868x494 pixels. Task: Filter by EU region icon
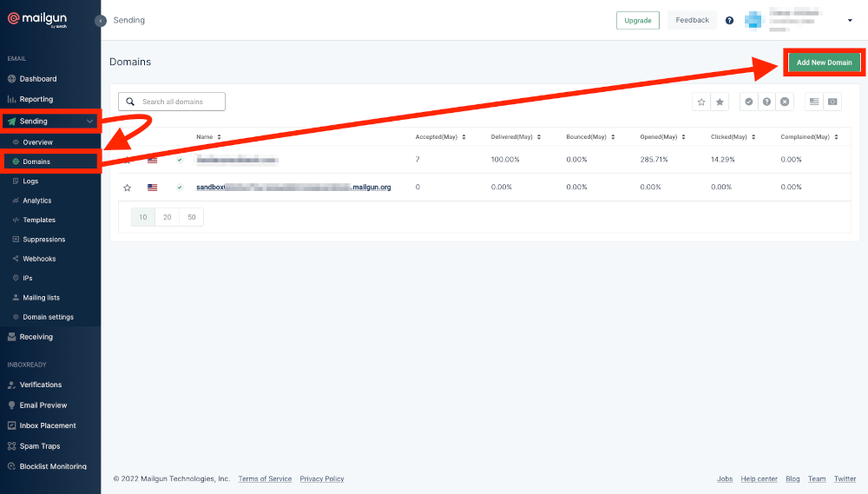[832, 102]
